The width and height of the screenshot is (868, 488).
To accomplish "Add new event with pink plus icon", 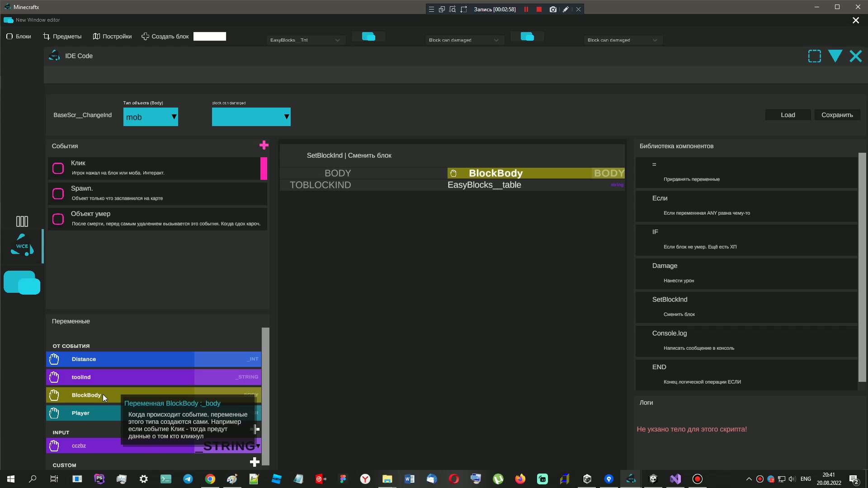I will 264,145.
